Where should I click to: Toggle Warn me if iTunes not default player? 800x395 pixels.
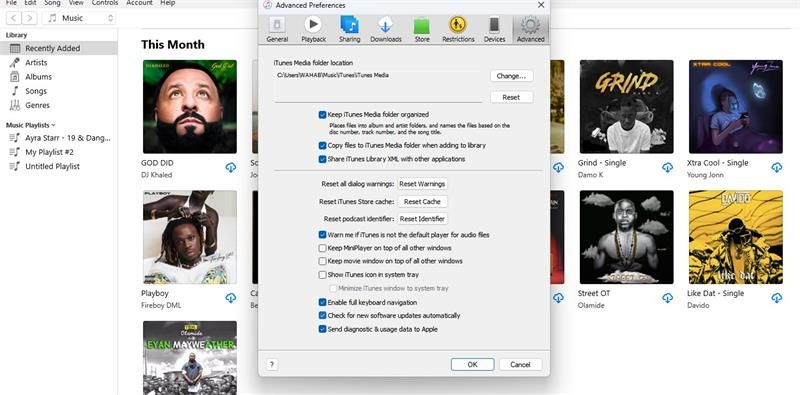pyautogui.click(x=322, y=235)
